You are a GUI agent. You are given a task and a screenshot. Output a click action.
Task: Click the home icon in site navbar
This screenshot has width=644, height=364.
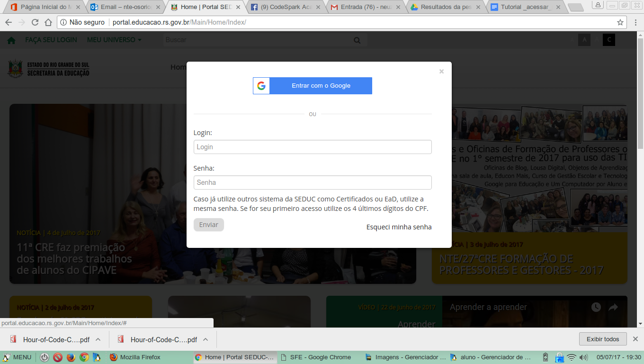11,40
